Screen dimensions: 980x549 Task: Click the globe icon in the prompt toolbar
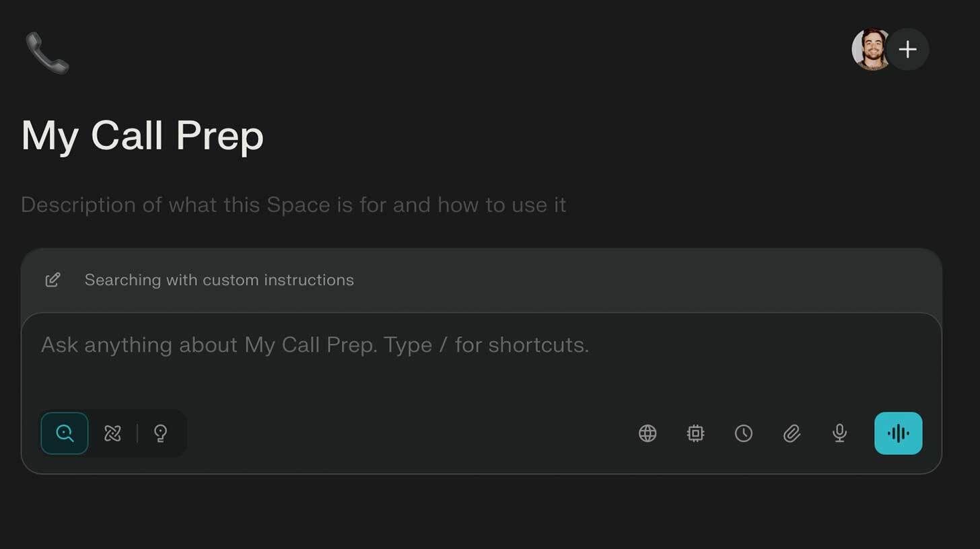click(647, 433)
